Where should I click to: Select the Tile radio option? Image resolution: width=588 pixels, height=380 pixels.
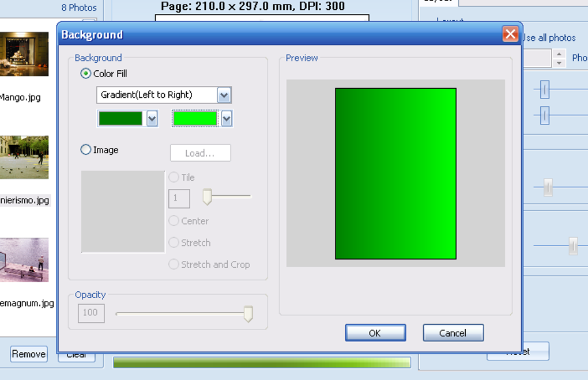tap(174, 177)
